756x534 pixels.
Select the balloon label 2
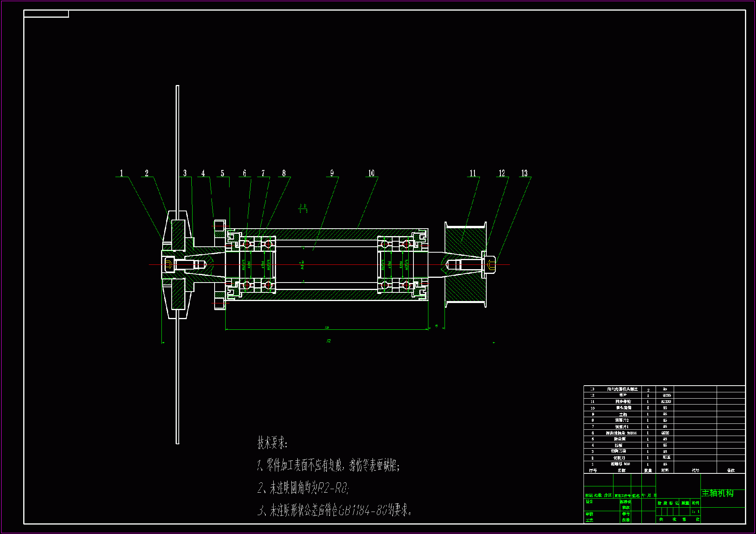[x=146, y=173]
